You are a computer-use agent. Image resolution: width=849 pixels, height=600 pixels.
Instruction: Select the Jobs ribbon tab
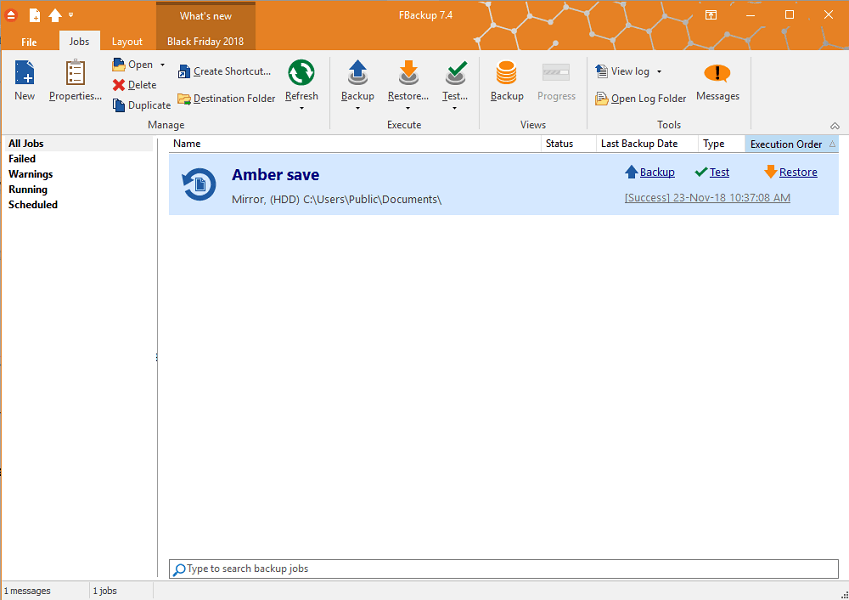point(79,41)
